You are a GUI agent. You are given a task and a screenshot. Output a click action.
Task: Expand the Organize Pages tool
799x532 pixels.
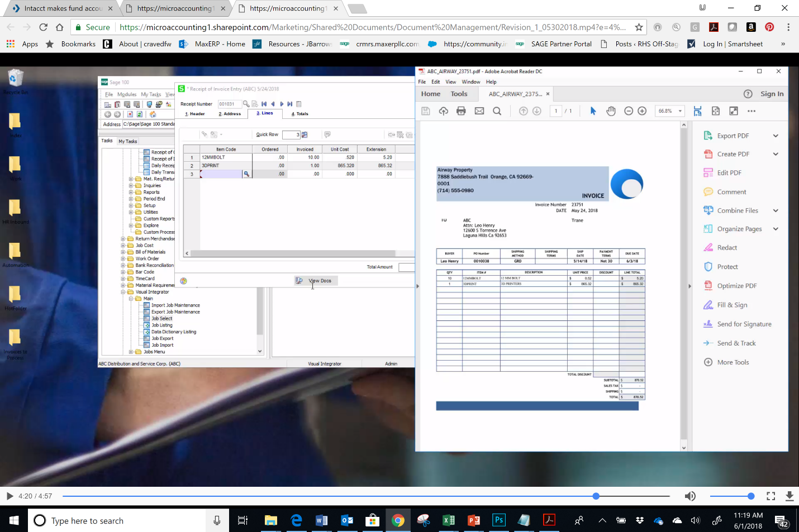click(x=776, y=229)
